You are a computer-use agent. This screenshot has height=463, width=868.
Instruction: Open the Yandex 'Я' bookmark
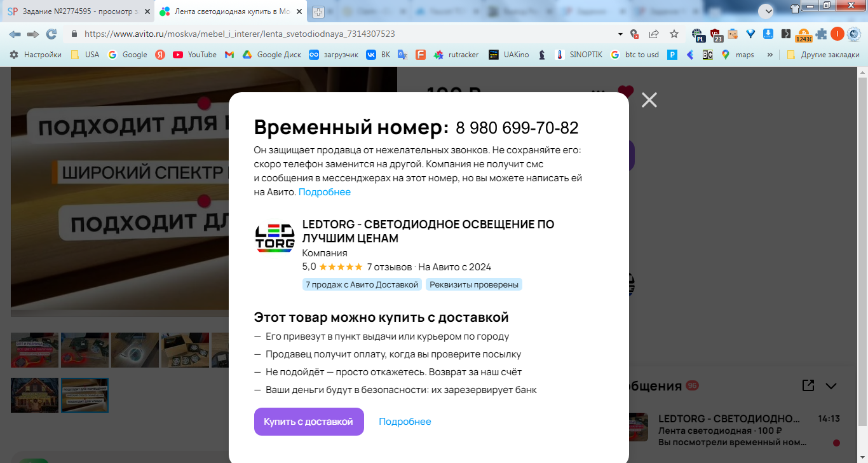tap(160, 55)
